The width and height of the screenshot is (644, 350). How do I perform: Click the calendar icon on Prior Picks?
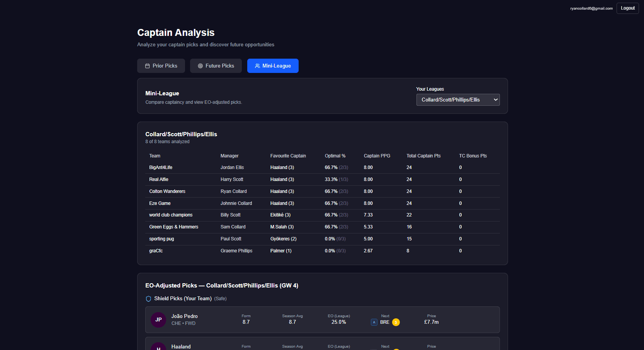(x=147, y=66)
